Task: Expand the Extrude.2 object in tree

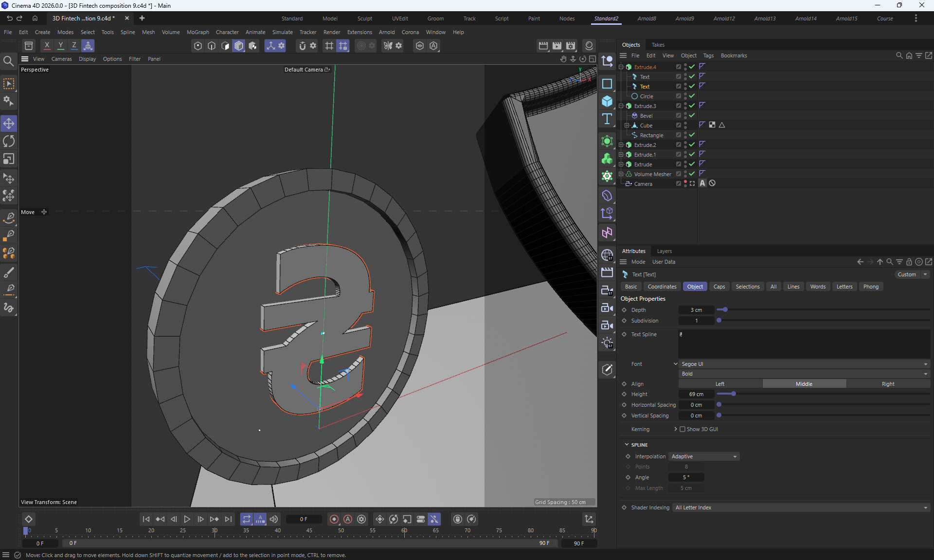Action: point(621,145)
